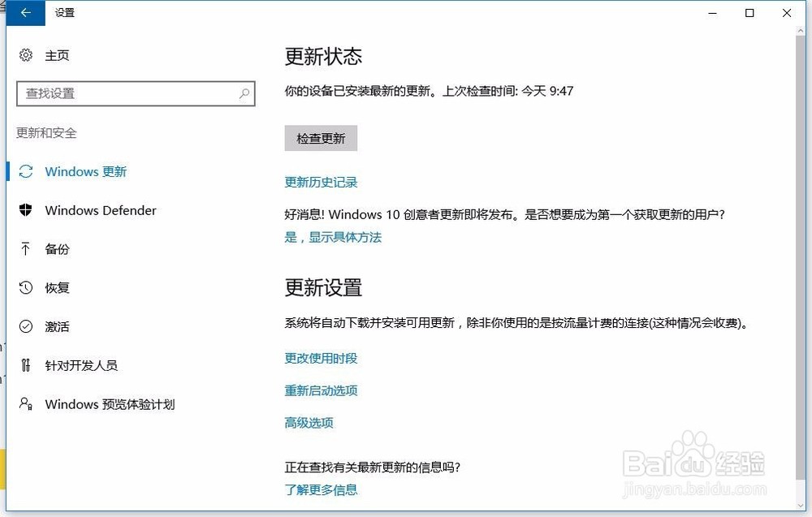Go to the 备份 section

[x=57, y=249]
